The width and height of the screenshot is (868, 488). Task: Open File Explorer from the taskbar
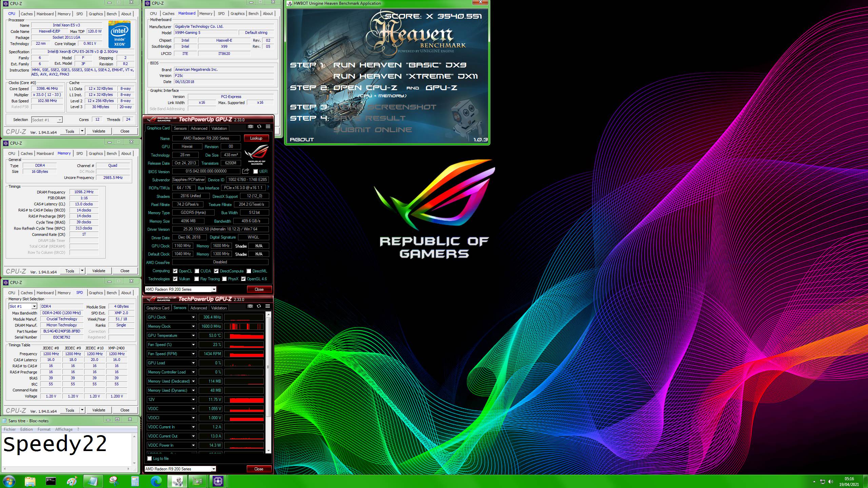tap(30, 481)
